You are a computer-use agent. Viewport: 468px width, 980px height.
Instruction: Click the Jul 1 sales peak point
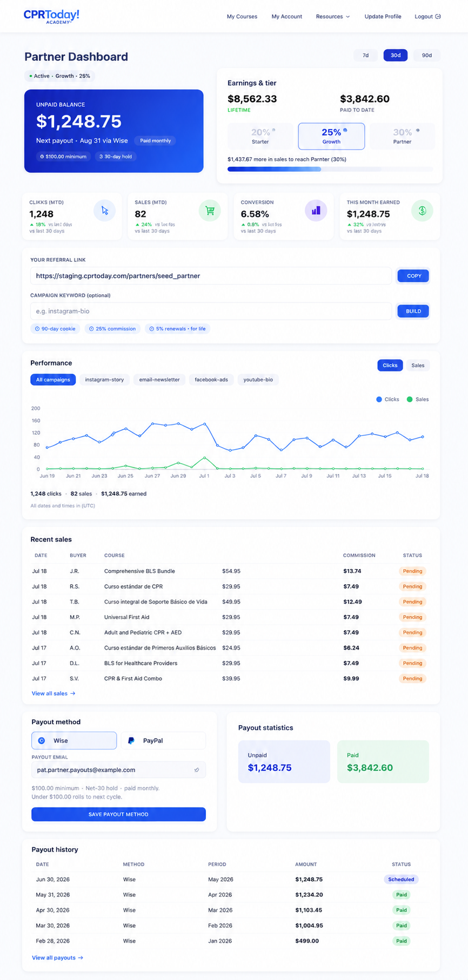point(204,458)
